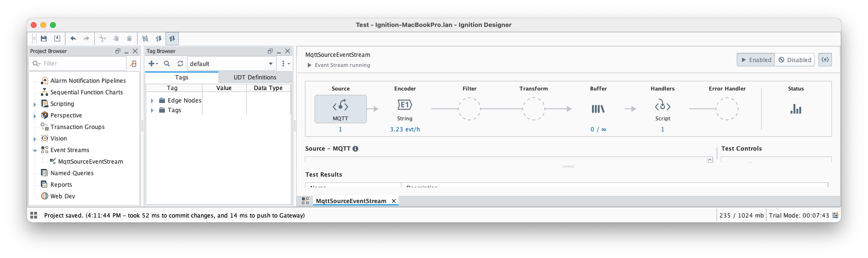The width and height of the screenshot is (868, 258).
Task: Select the Script Handlers stage
Action: [663, 109]
